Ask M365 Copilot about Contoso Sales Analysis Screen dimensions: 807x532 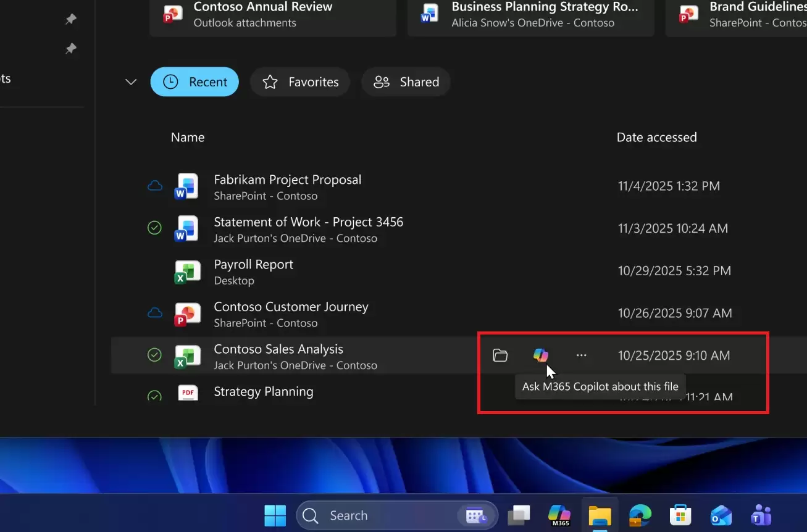[541, 355]
